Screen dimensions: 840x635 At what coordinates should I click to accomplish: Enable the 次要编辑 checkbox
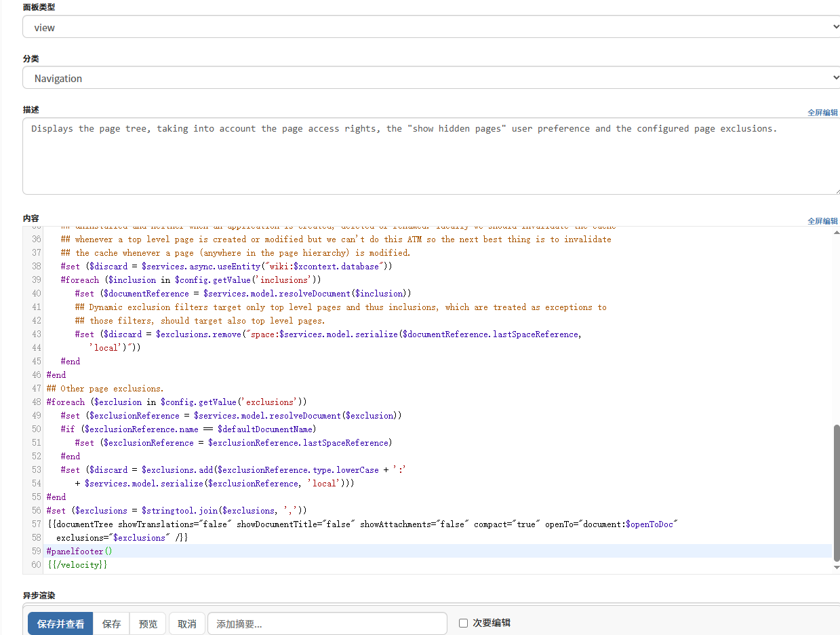[x=464, y=623]
